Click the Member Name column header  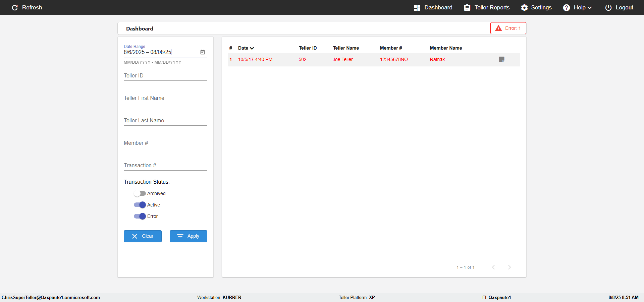point(446,48)
